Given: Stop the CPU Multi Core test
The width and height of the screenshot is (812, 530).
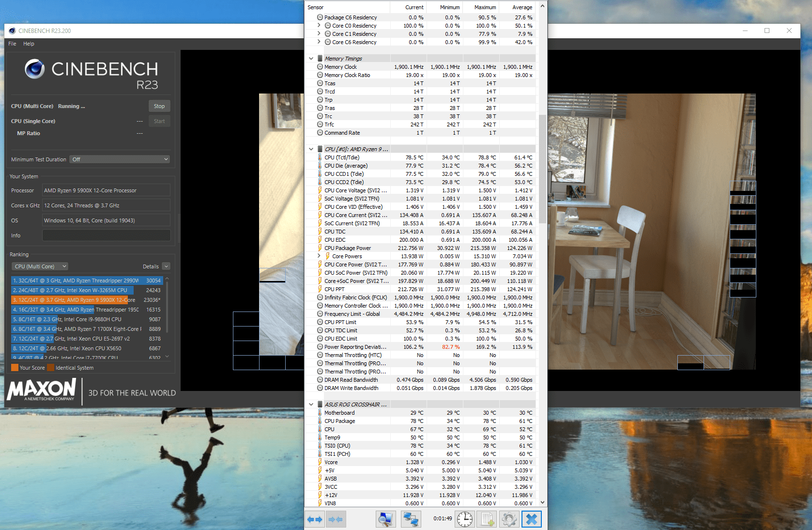Looking at the screenshot, I should (x=159, y=106).
